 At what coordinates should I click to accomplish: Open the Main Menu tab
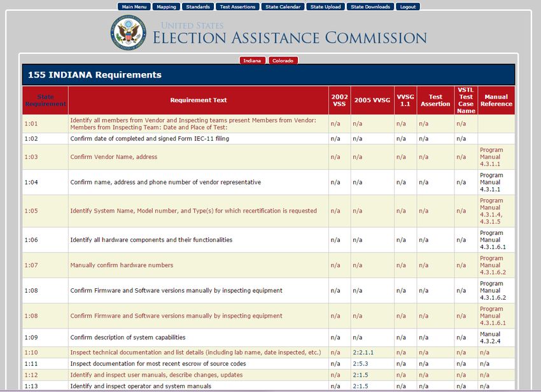[134, 6]
